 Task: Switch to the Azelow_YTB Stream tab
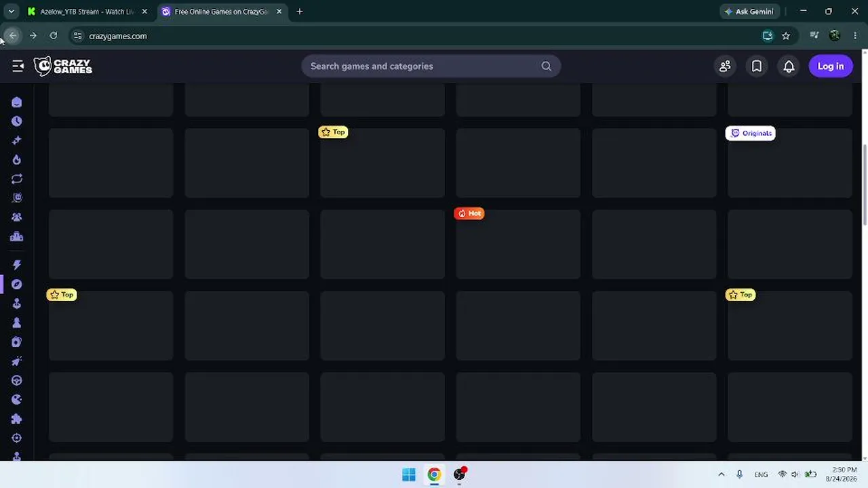(87, 12)
